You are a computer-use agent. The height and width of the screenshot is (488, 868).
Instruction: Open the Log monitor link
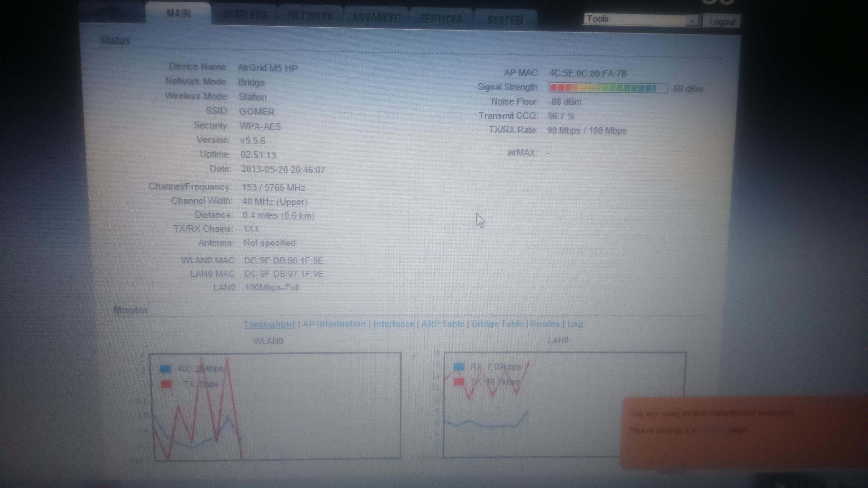pos(575,324)
